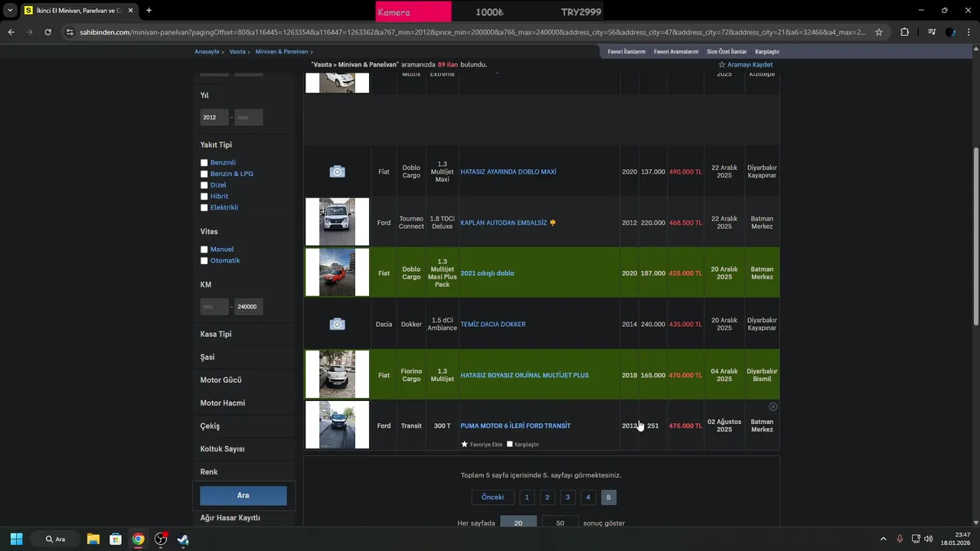Image resolution: width=980 pixels, height=551 pixels.
Task: Show hidden system tray icons
Action: [x=883, y=539]
